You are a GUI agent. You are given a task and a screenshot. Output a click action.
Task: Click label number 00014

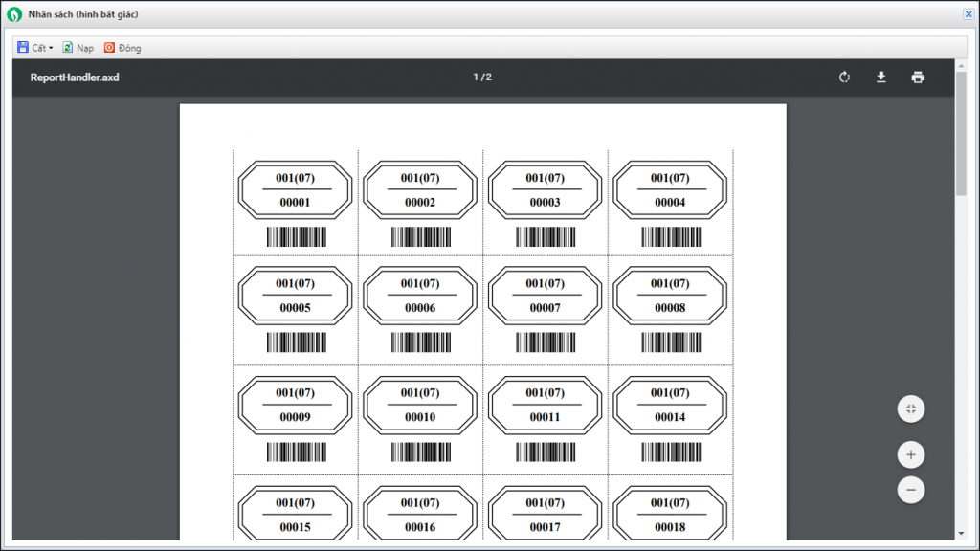tap(670, 417)
